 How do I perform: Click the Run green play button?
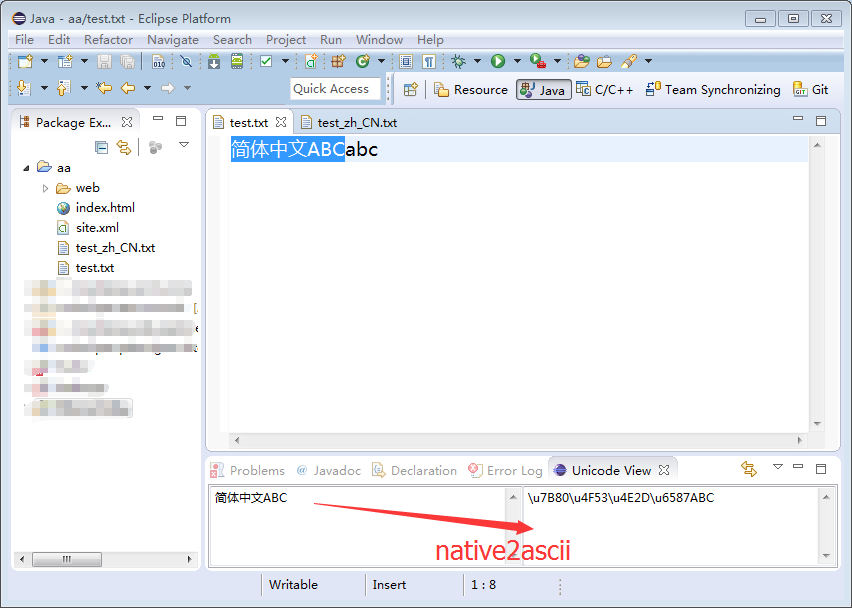pyautogui.click(x=498, y=62)
